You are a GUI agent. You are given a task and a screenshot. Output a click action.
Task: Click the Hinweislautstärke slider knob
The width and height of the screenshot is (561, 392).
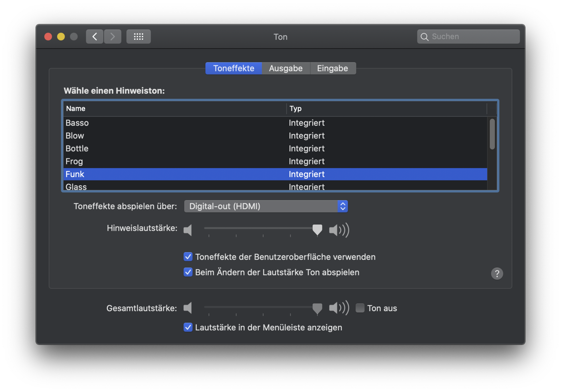(317, 229)
